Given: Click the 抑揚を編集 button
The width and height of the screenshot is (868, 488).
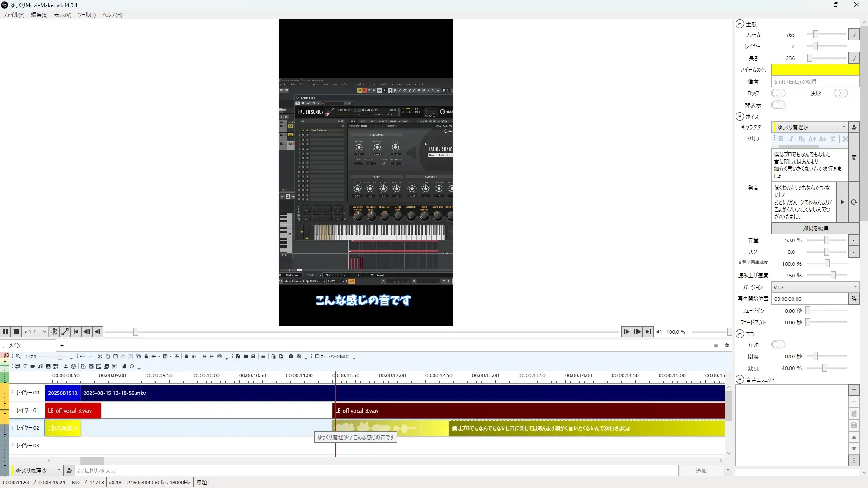Looking at the screenshot, I should tap(815, 228).
